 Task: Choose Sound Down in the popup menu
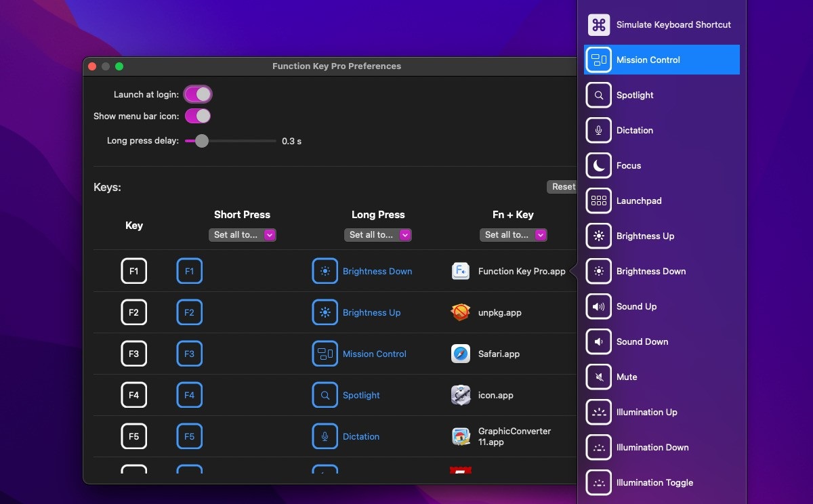click(x=662, y=341)
